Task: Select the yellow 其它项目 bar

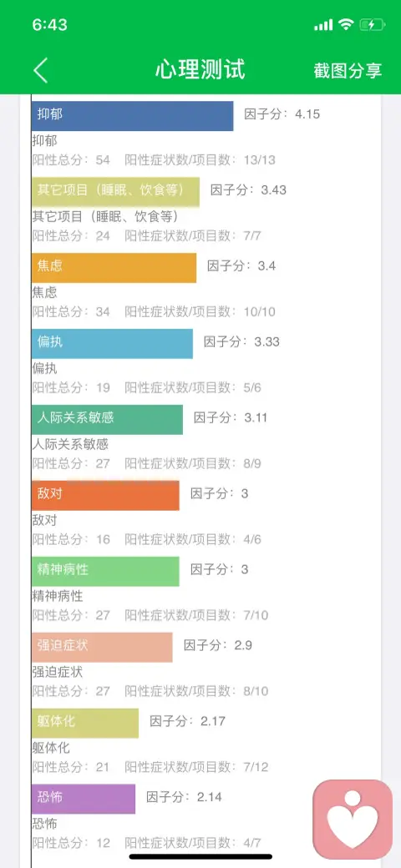Action: click(x=115, y=191)
